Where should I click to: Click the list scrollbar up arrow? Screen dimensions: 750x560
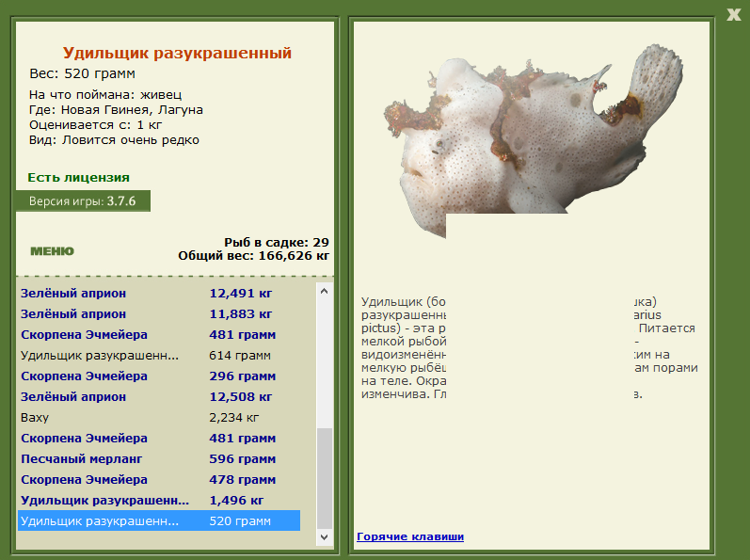[325, 291]
